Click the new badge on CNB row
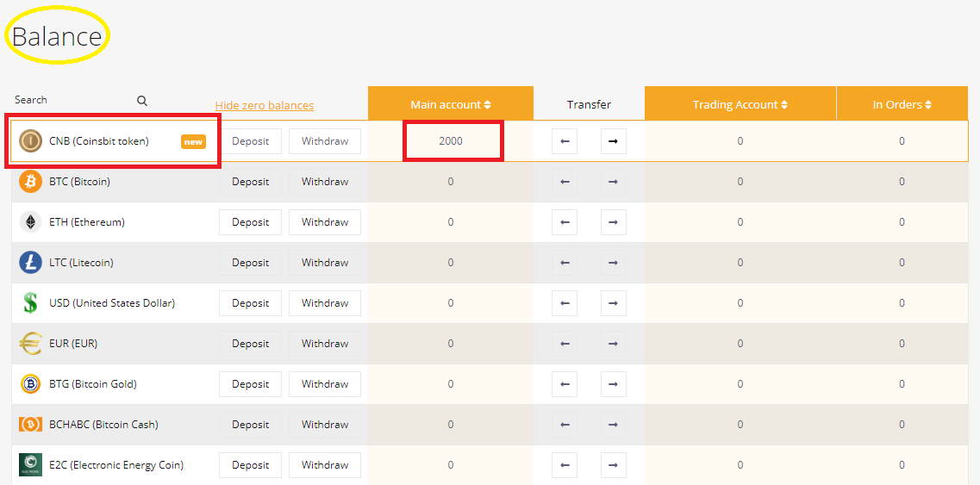The width and height of the screenshot is (980, 485). (x=194, y=142)
